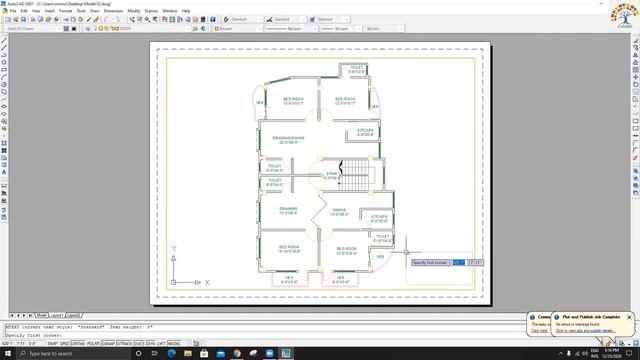Open the Draw menu
The height and width of the screenshot is (360, 640).
(x=95, y=11)
